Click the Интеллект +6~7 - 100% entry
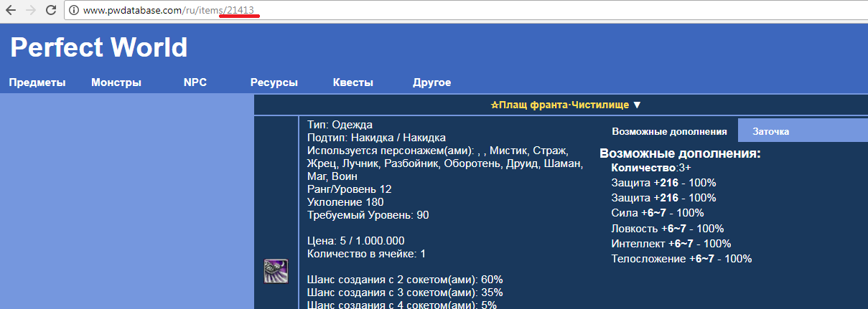 671,244
